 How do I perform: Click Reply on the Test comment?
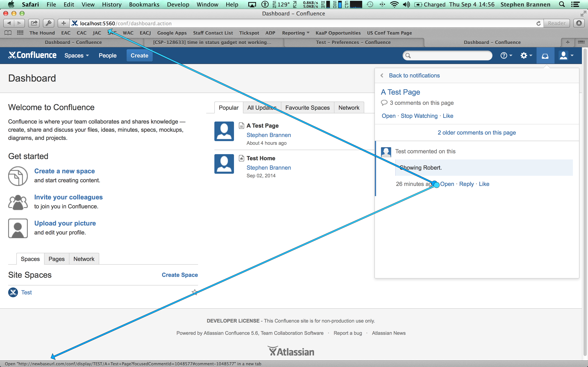coord(466,184)
